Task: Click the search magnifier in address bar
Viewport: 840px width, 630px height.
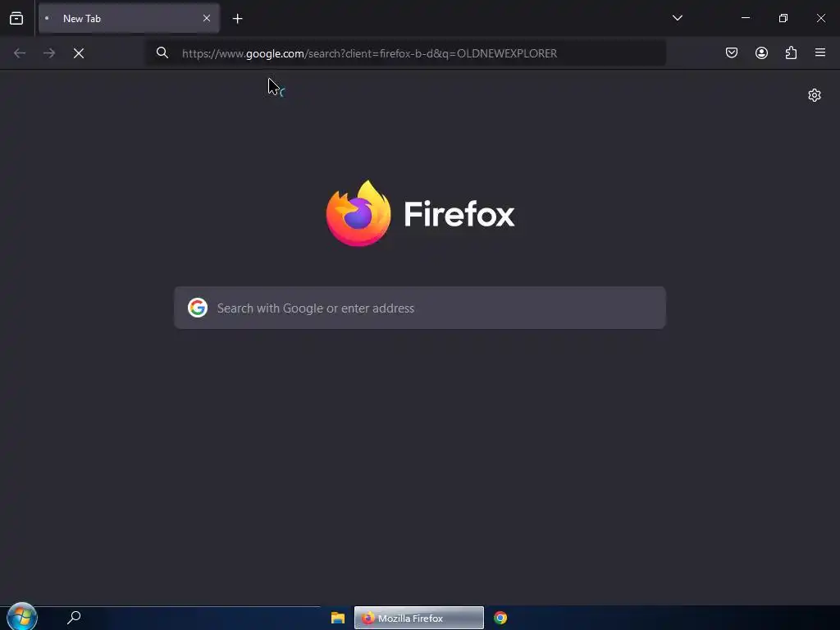Action: pyautogui.click(x=162, y=52)
